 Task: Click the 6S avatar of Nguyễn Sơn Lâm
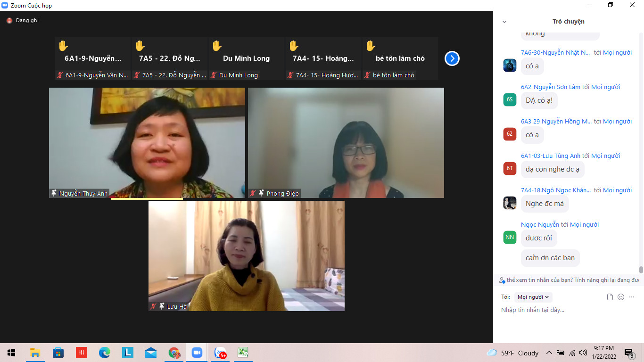510,99
